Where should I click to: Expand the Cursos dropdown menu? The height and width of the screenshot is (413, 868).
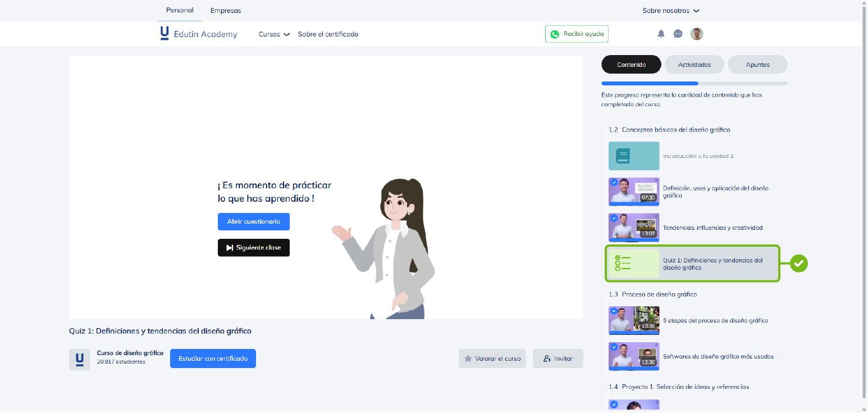274,34
